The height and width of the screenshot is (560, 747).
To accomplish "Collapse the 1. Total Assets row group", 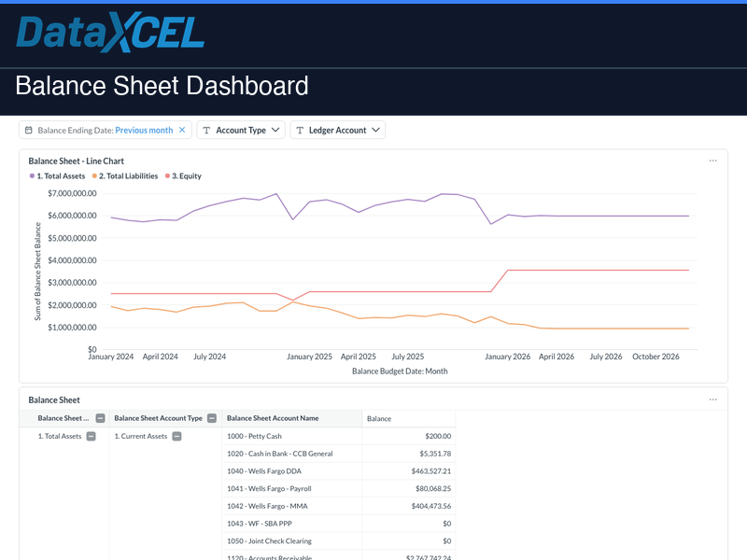I will 90,436.
